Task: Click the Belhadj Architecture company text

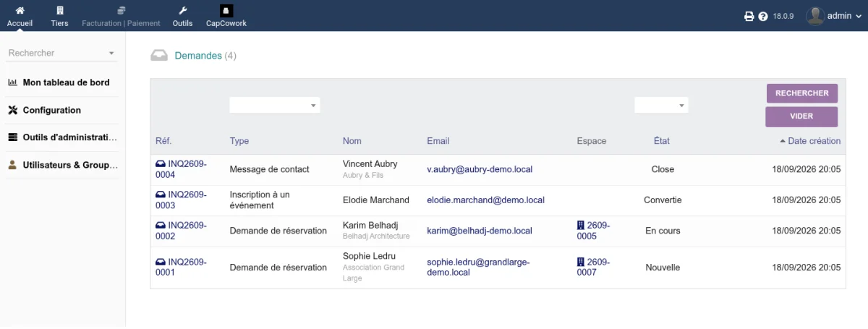Action: (x=376, y=236)
